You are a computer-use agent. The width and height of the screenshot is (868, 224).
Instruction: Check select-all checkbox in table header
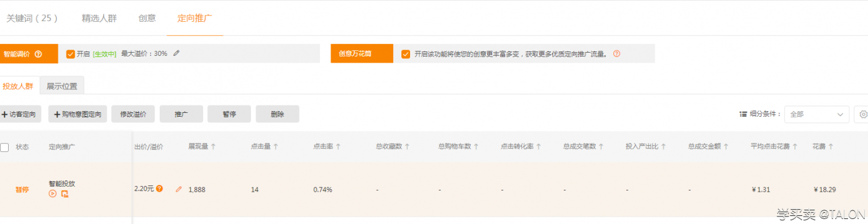click(4, 147)
